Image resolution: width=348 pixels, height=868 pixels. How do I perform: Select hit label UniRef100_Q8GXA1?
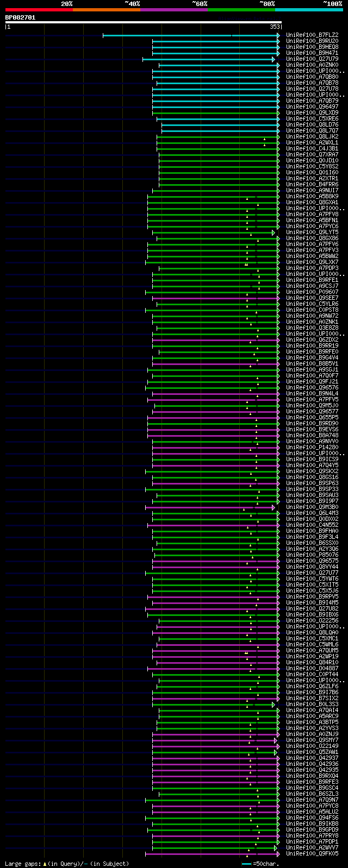coord(312,203)
